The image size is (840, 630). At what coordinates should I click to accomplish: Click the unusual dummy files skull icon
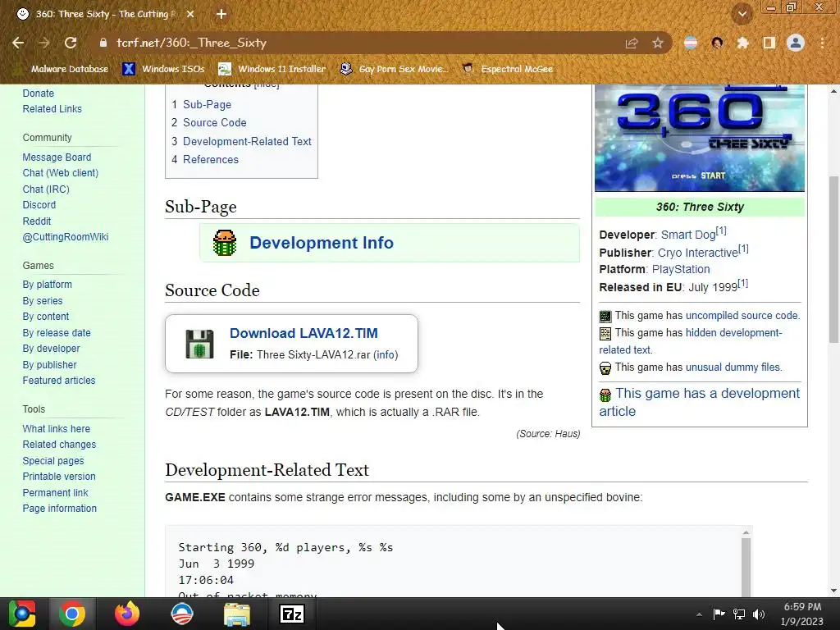[x=605, y=368]
